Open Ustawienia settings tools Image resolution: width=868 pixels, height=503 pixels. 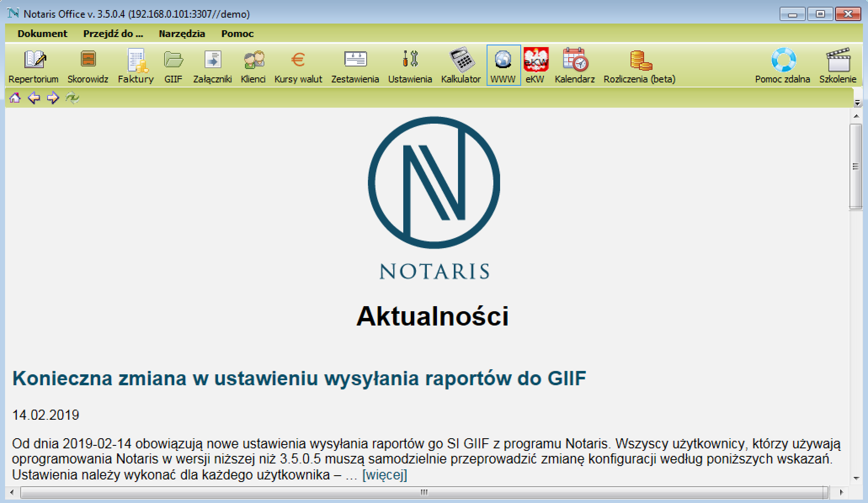[410, 66]
